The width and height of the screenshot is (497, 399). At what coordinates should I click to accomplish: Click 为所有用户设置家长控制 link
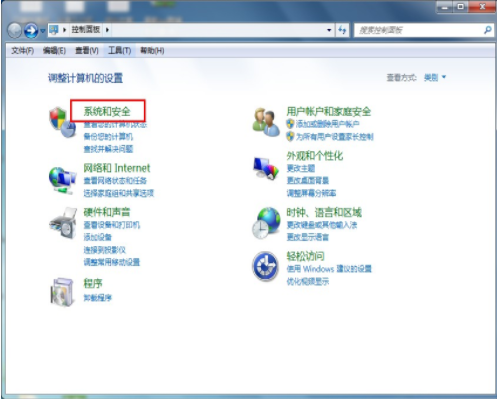335,137
